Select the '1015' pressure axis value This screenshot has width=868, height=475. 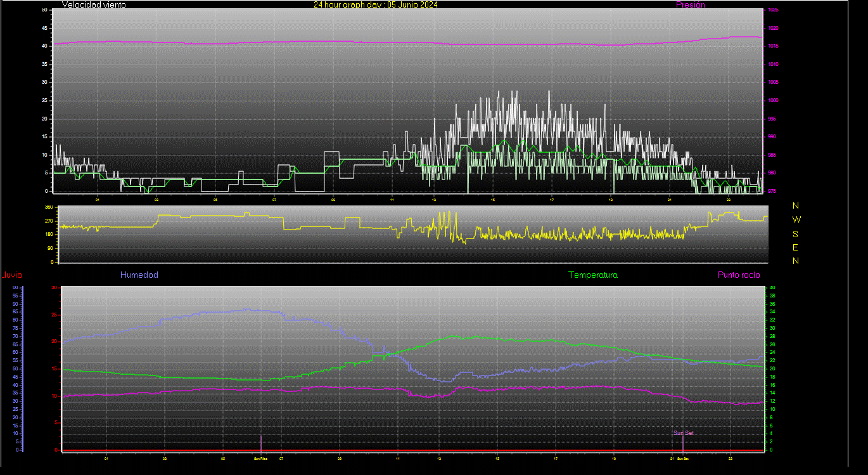coord(772,46)
